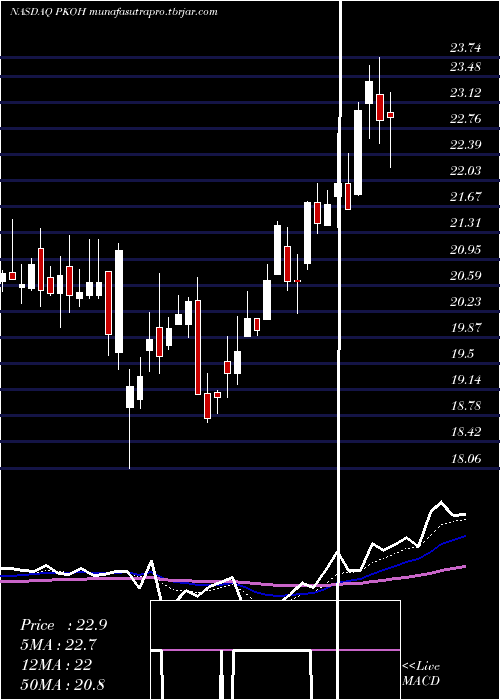Viewport: 500px width, 700px height.
Task: Select the candlestick with low at 18.06
Action: click(130, 397)
